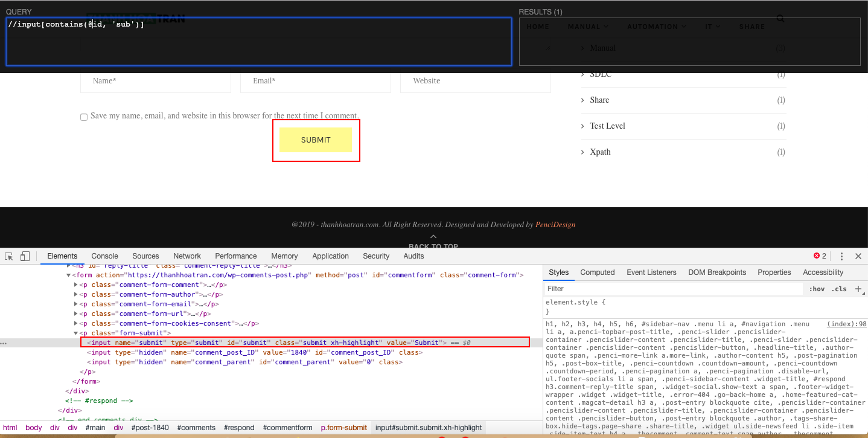The width and height of the screenshot is (868, 438).
Task: Select the inspect element picker icon
Action: [x=9, y=256]
